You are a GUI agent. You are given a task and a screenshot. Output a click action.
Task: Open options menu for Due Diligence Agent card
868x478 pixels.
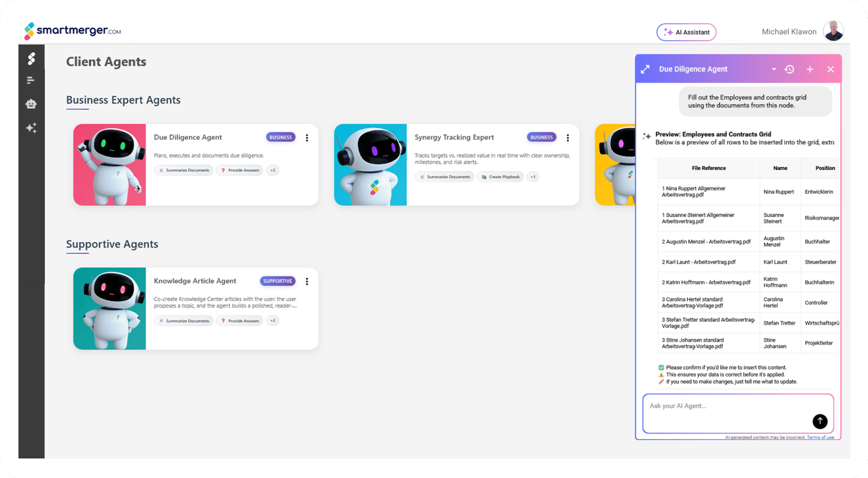(307, 138)
